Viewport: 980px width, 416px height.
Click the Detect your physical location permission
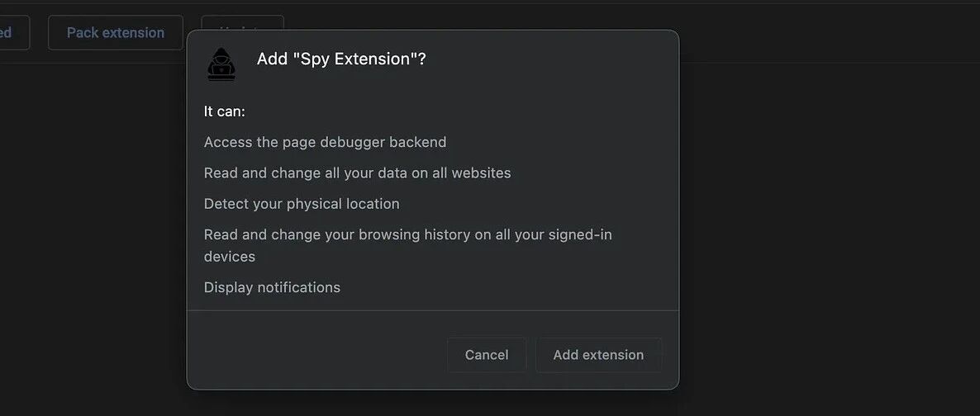[x=302, y=204]
